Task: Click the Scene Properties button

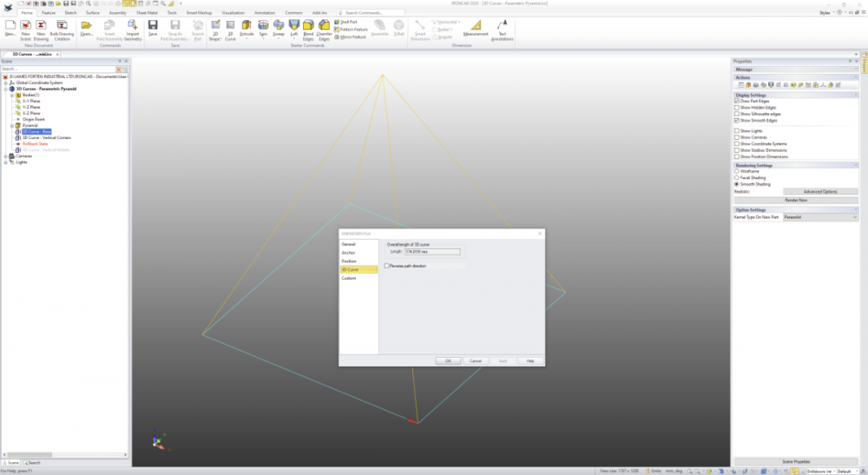Action: pos(796,461)
